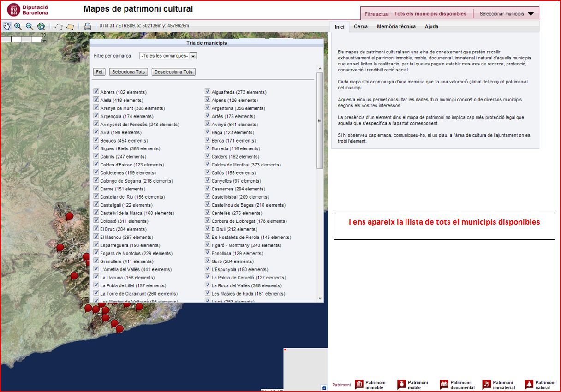Zoom to full map extent

(x=41, y=26)
